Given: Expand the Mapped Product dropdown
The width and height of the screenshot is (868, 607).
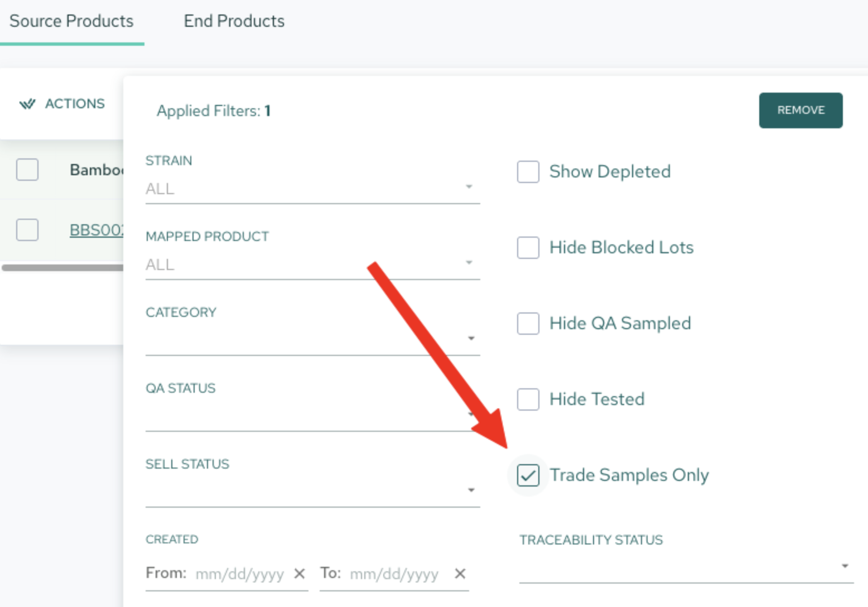Looking at the screenshot, I should [x=312, y=264].
